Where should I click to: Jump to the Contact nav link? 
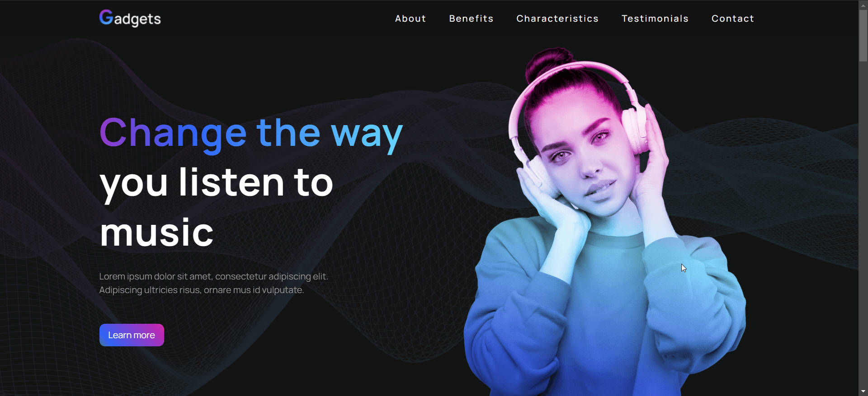[733, 19]
